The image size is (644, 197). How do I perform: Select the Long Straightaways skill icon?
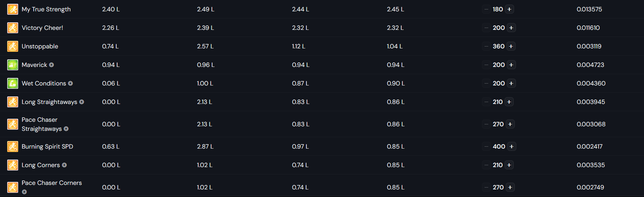(13, 102)
